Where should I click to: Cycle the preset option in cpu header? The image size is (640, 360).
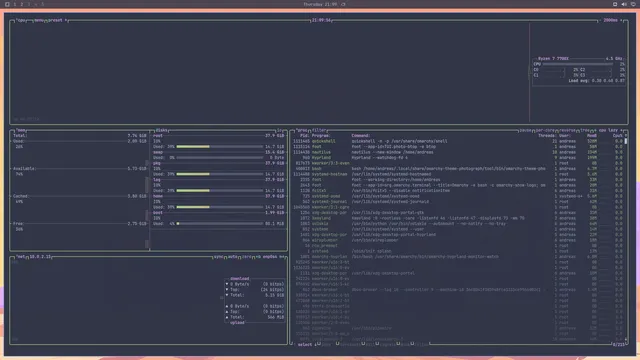click(x=57, y=20)
